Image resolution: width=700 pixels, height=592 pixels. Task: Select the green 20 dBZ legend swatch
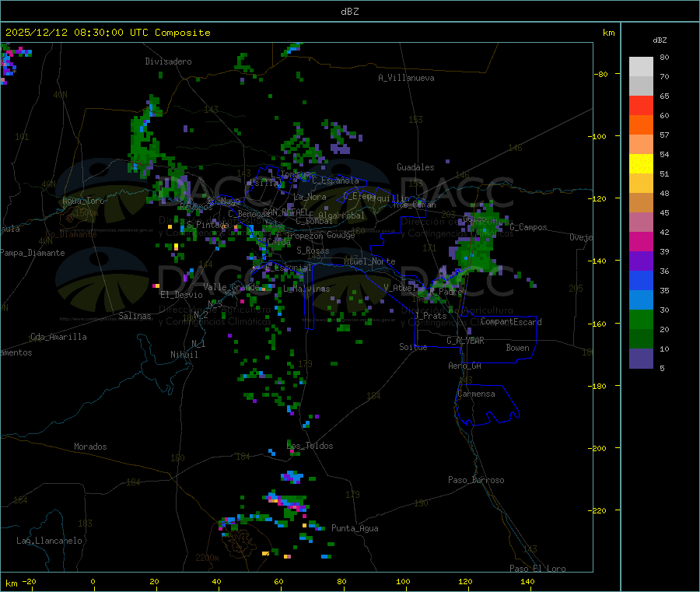tap(641, 319)
